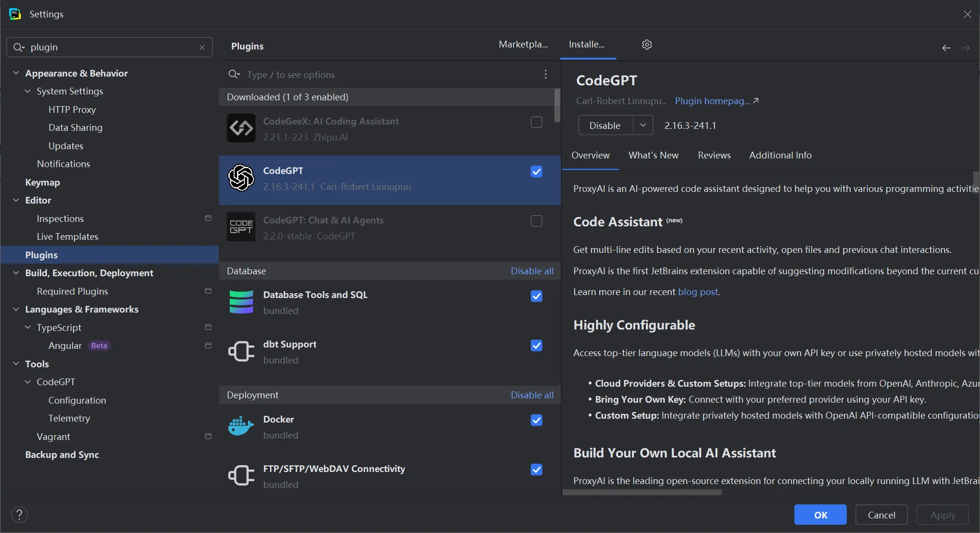Open the Plugin homepage link

point(712,101)
